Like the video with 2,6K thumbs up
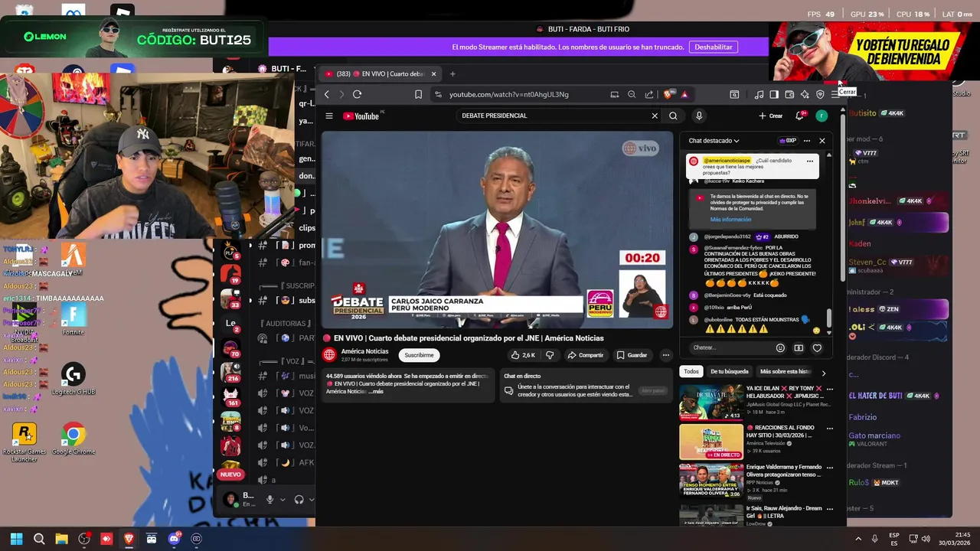The height and width of the screenshot is (551, 980). [x=524, y=355]
